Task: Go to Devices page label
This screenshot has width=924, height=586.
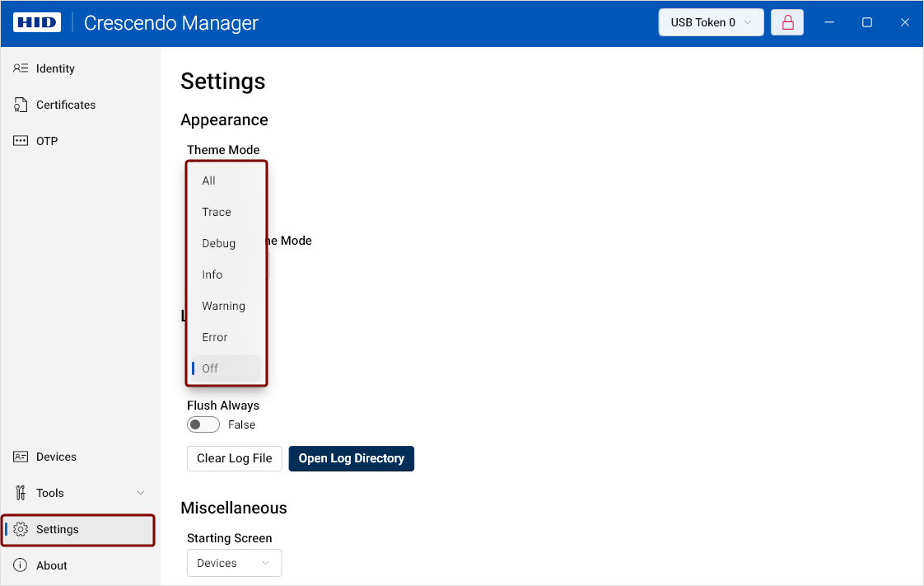Action: tap(57, 457)
